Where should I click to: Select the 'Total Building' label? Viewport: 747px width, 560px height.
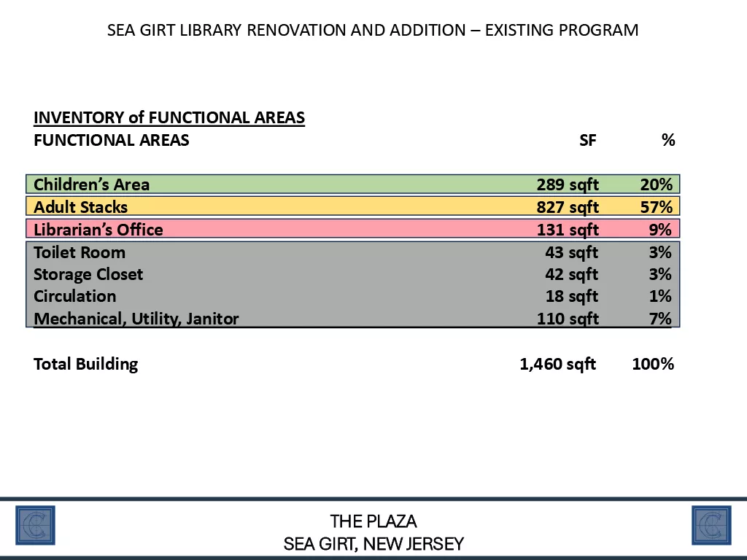tap(86, 364)
